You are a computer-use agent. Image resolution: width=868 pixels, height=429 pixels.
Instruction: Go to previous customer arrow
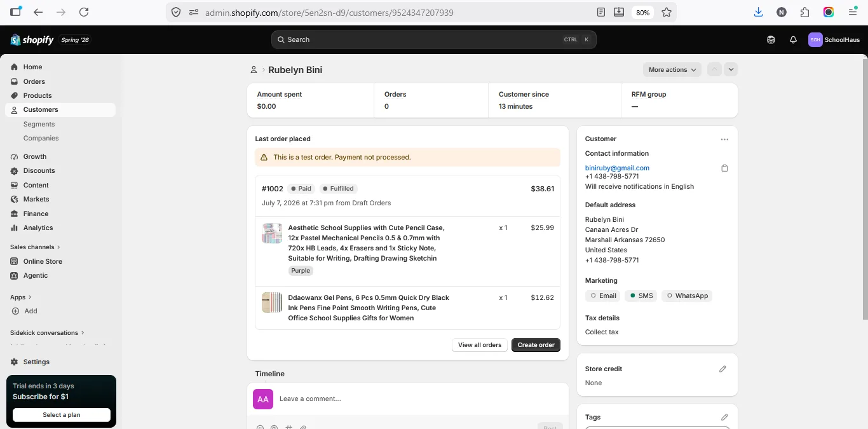tap(714, 70)
